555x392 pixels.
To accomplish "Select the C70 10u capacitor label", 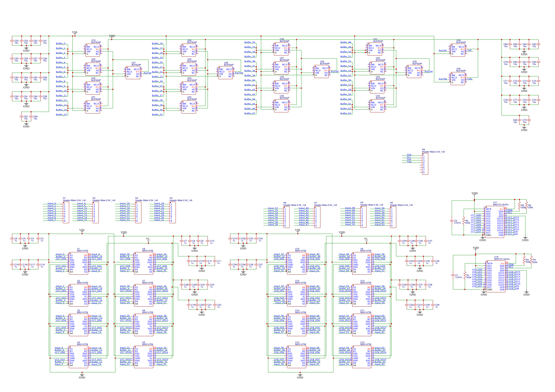I will click(524, 121).
